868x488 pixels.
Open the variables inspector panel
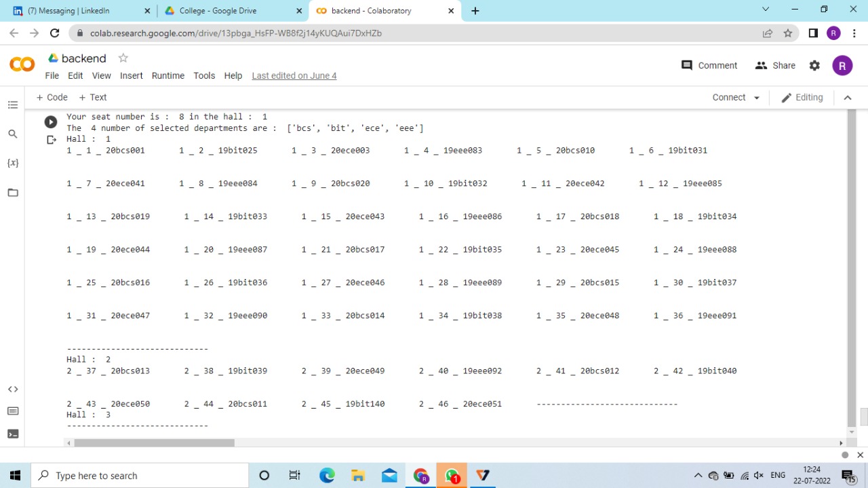coord(13,164)
